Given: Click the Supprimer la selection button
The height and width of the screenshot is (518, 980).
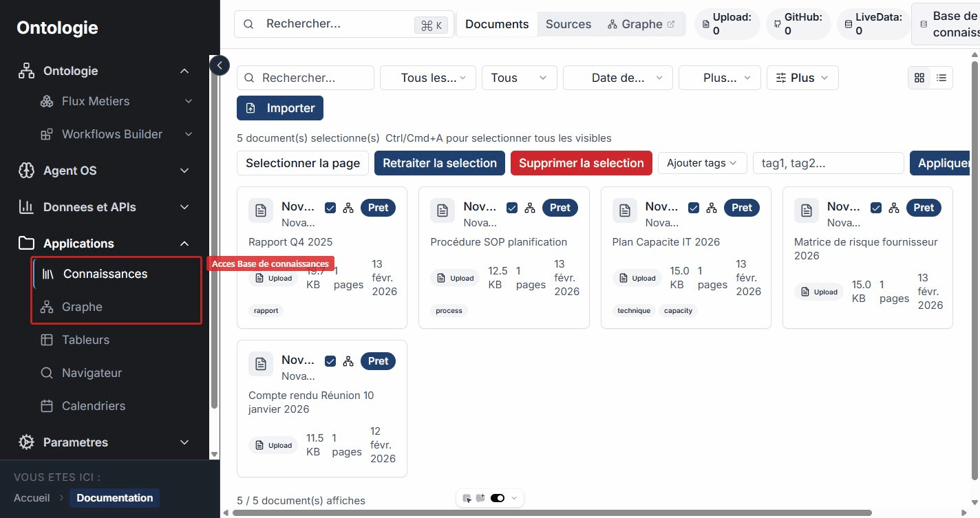Looking at the screenshot, I should pyautogui.click(x=581, y=163).
